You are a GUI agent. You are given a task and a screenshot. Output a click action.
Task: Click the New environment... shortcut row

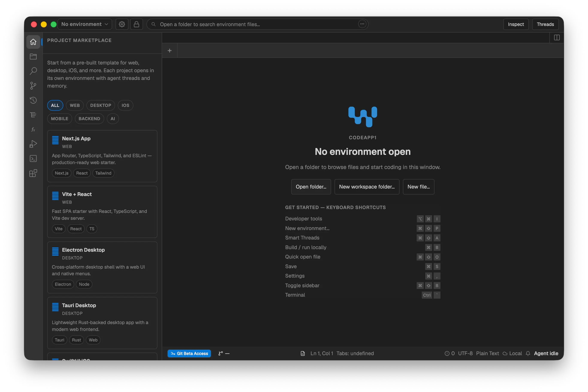(363, 228)
